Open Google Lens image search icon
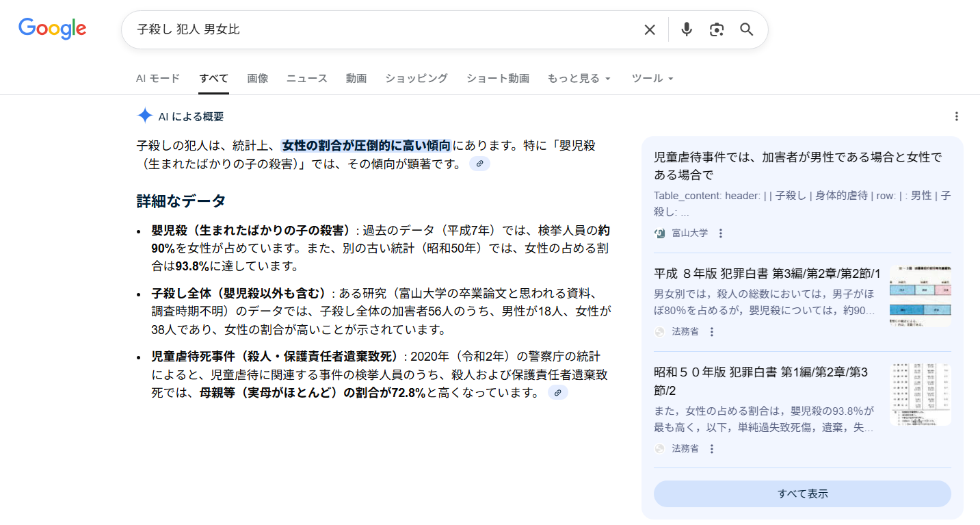 [717, 29]
